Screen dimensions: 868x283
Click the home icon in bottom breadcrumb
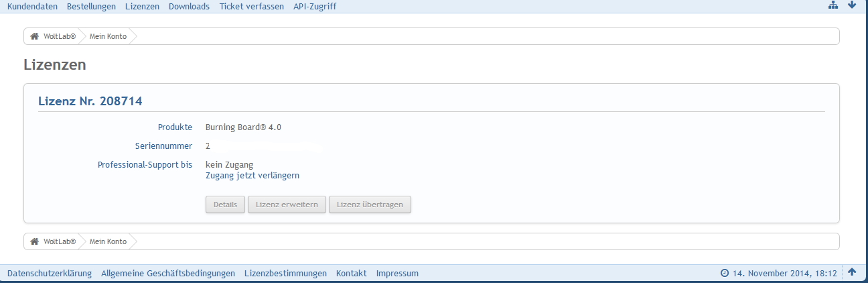tap(34, 241)
